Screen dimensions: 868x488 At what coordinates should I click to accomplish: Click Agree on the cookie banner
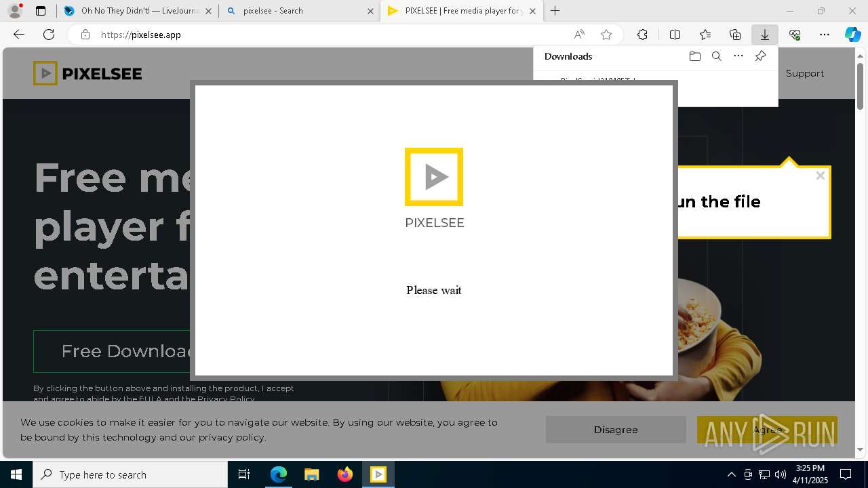[767, 430]
